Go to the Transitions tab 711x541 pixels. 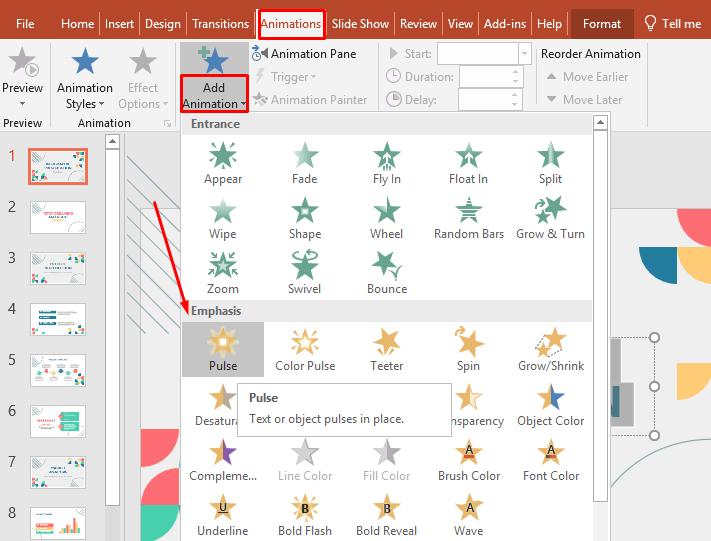(220, 24)
